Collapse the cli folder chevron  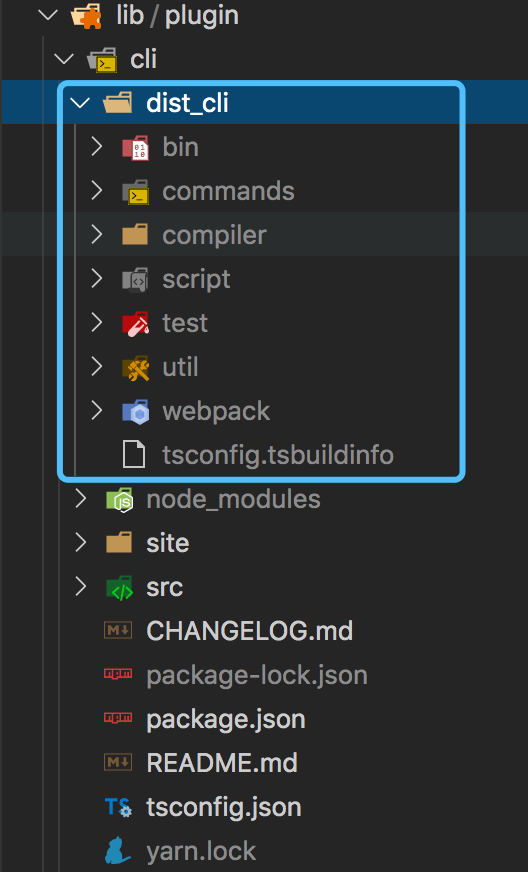[64, 58]
